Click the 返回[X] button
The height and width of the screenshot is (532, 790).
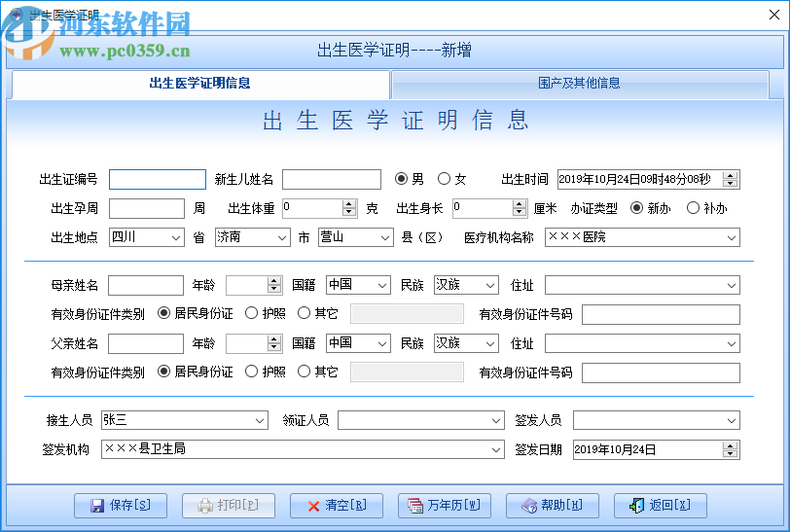[660, 506]
